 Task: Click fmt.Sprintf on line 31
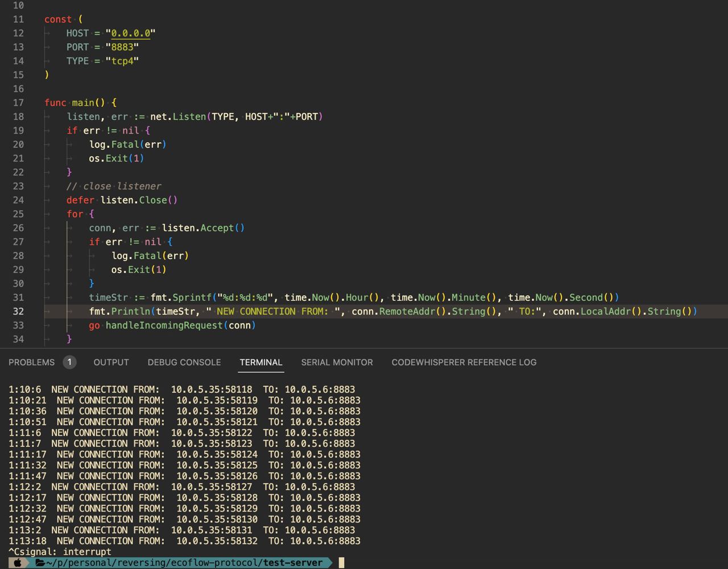pos(181,297)
